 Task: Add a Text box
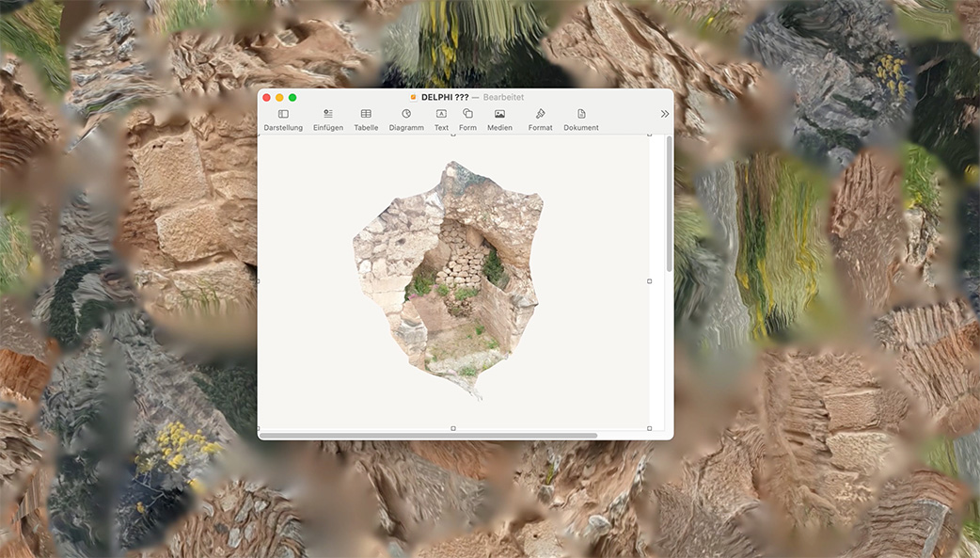[x=441, y=120]
